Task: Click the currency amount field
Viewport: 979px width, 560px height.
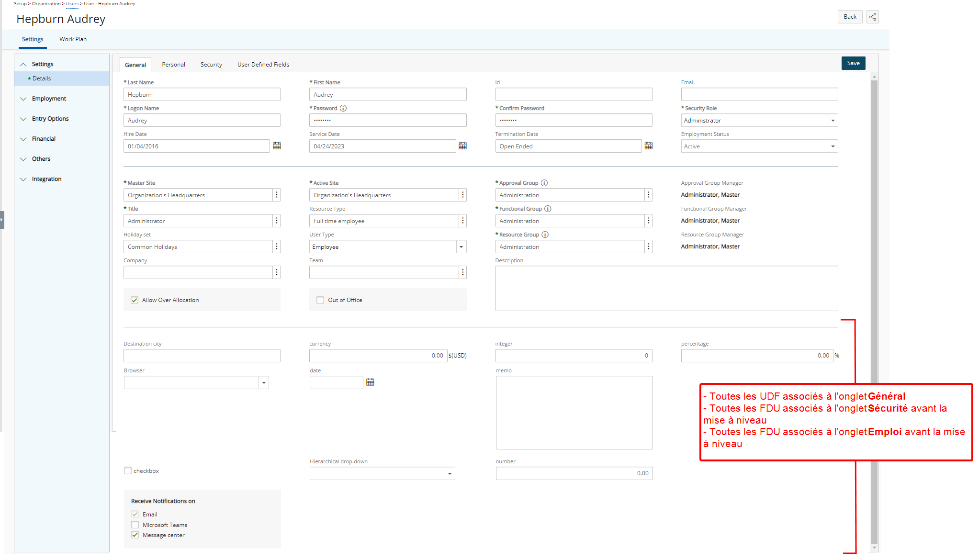Action: coord(378,356)
